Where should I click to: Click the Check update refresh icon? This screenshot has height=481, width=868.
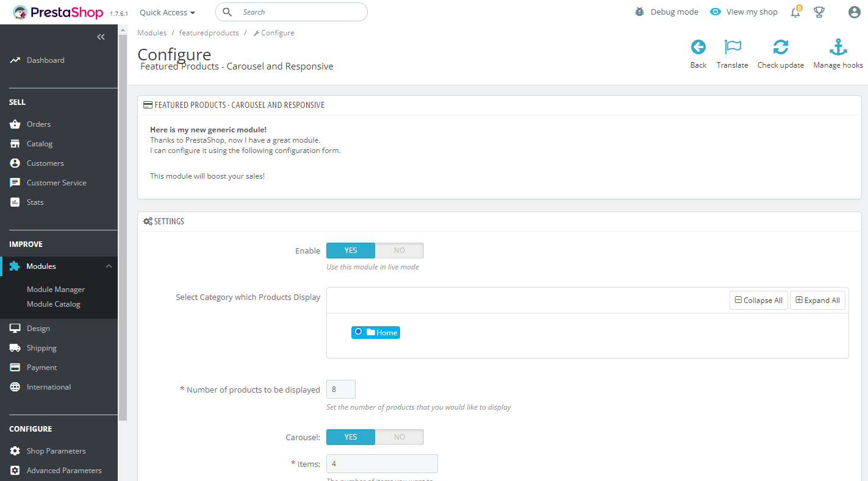pyautogui.click(x=781, y=47)
